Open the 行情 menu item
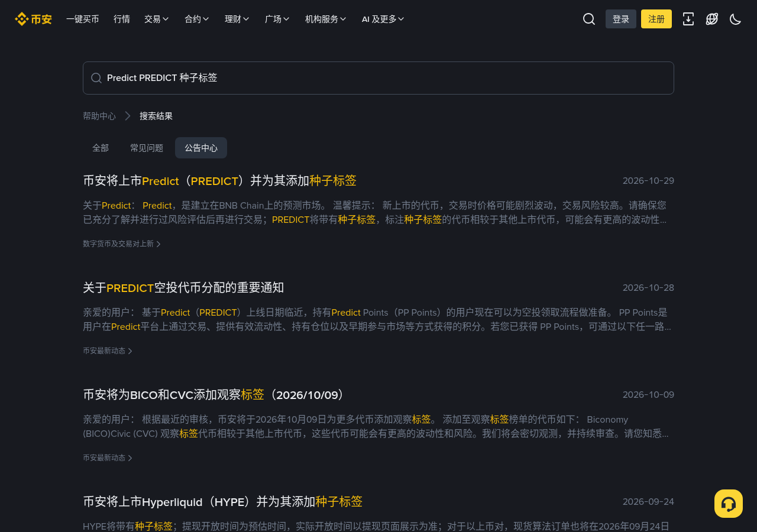This screenshot has height=532, width=757. pos(122,19)
